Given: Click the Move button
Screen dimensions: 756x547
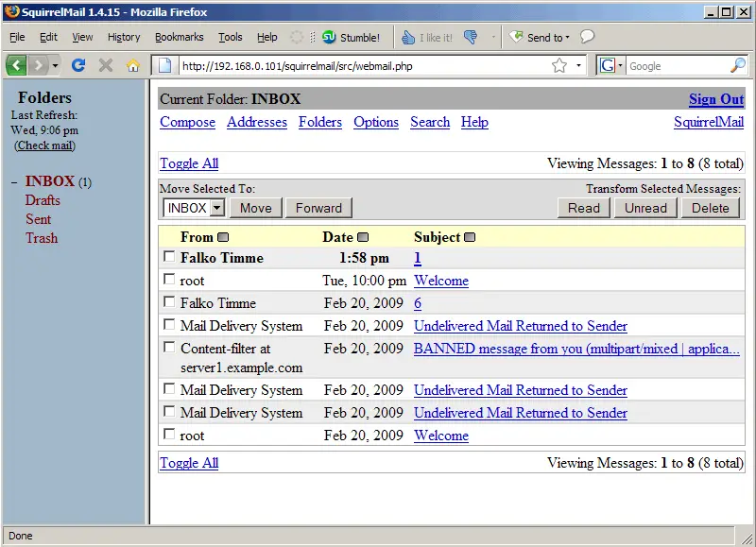Looking at the screenshot, I should tap(256, 208).
